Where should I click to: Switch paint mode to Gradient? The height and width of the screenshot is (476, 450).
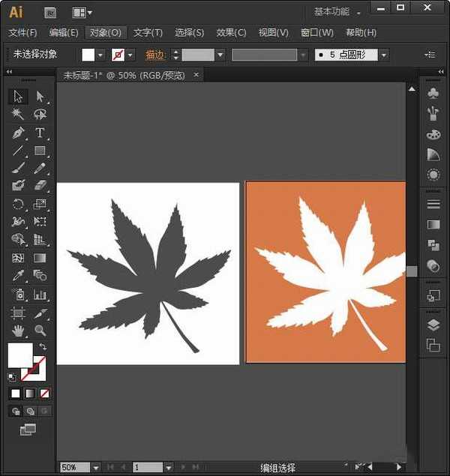pos(30,393)
